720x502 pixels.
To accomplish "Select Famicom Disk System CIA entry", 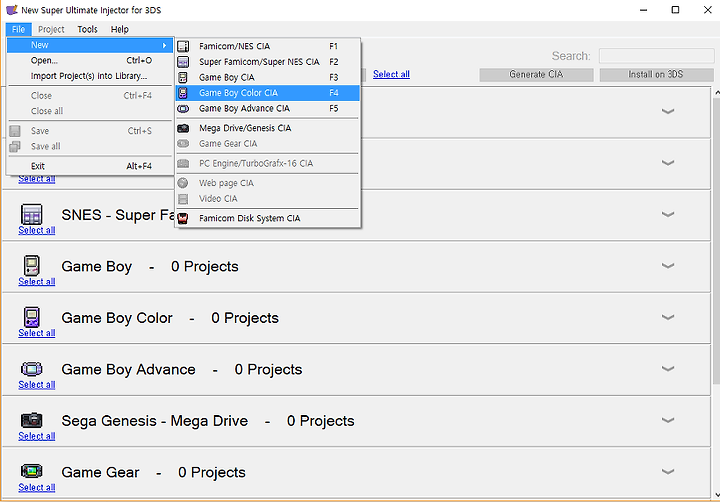I will pos(267,218).
